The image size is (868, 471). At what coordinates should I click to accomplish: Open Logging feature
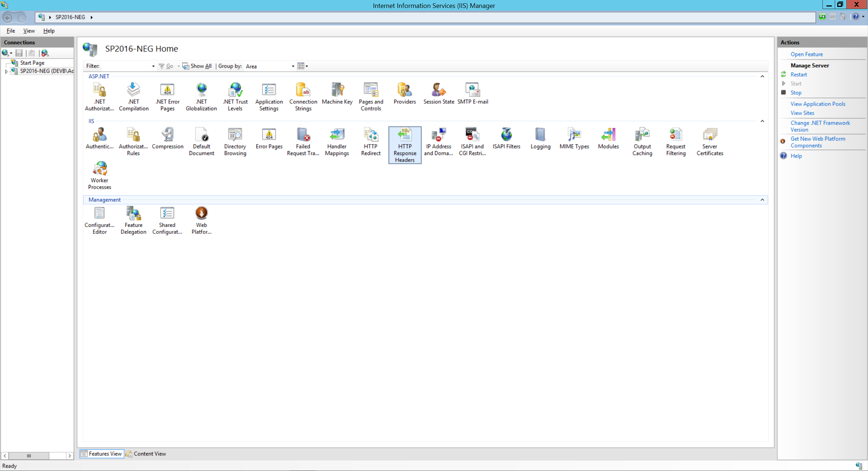pyautogui.click(x=540, y=138)
